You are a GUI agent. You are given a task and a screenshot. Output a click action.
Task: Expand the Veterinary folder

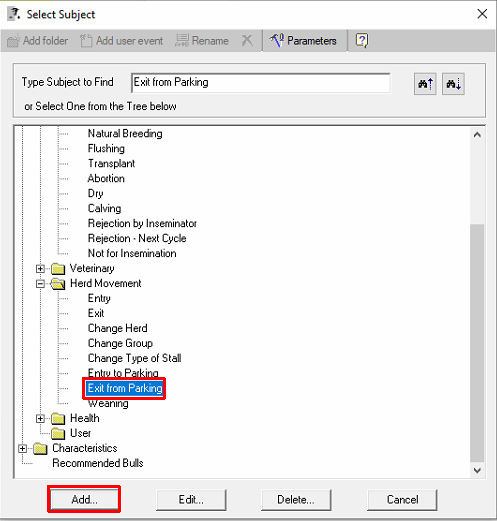point(40,268)
